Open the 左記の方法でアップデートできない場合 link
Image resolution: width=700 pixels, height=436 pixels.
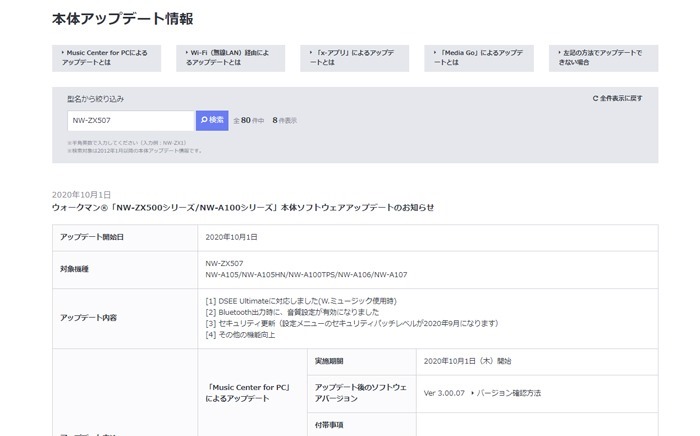pos(603,58)
